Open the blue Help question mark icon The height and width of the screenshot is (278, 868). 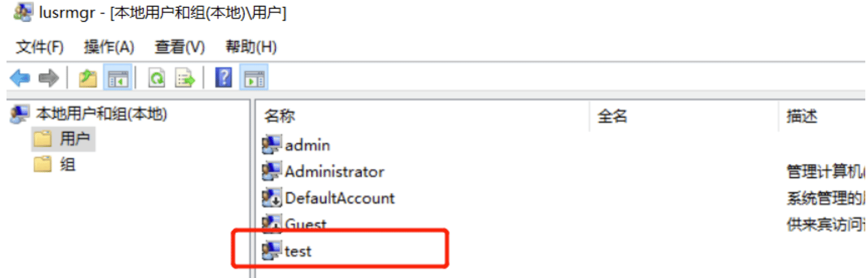pos(223,78)
